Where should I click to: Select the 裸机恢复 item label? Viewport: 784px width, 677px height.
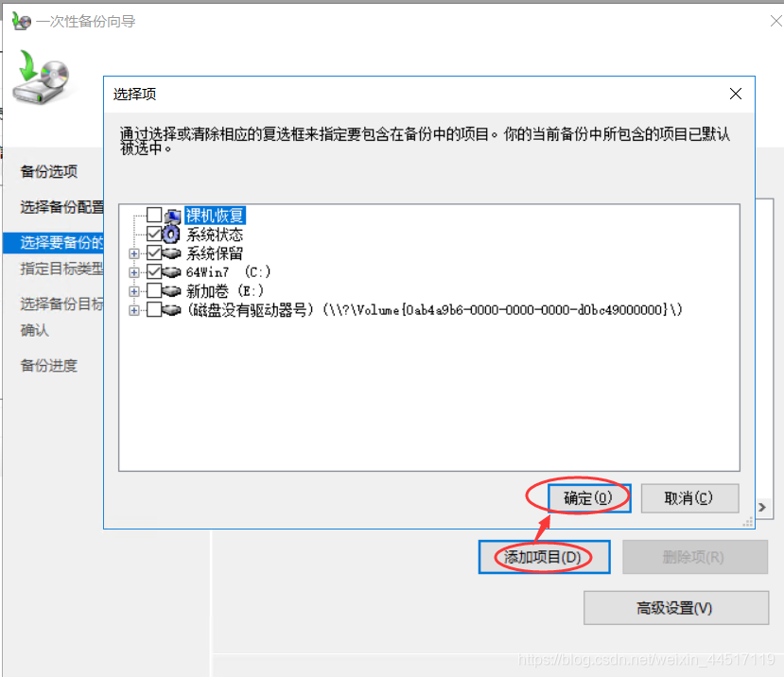pos(215,216)
